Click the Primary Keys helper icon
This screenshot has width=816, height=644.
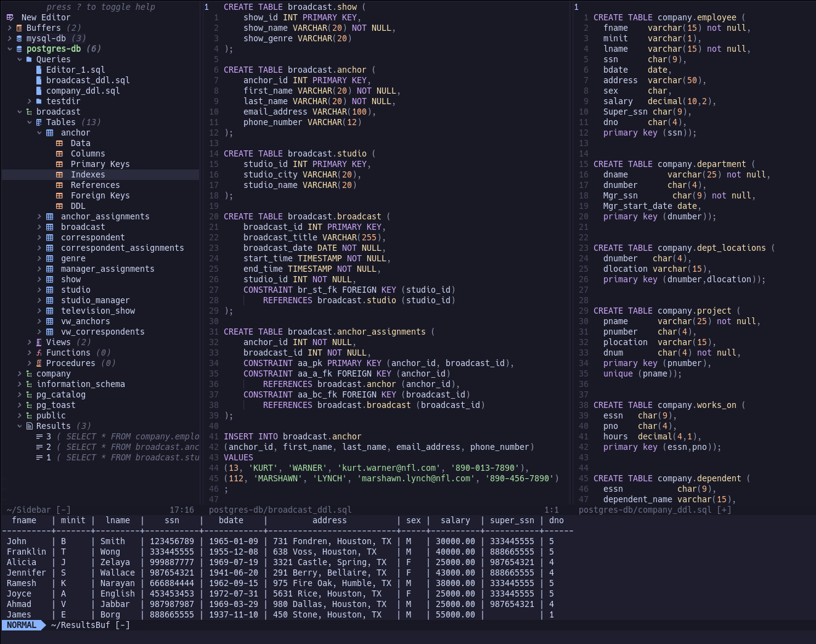pyautogui.click(x=59, y=164)
